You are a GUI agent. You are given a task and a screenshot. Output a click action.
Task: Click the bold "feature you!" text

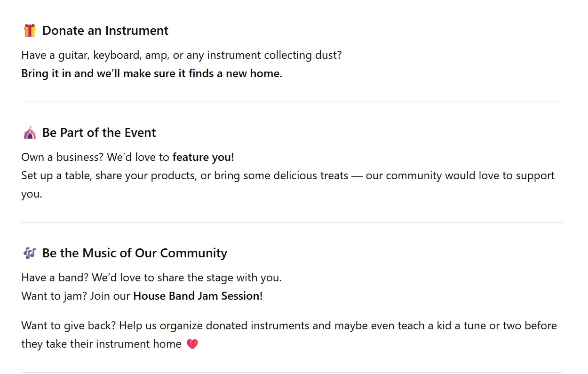203,157
